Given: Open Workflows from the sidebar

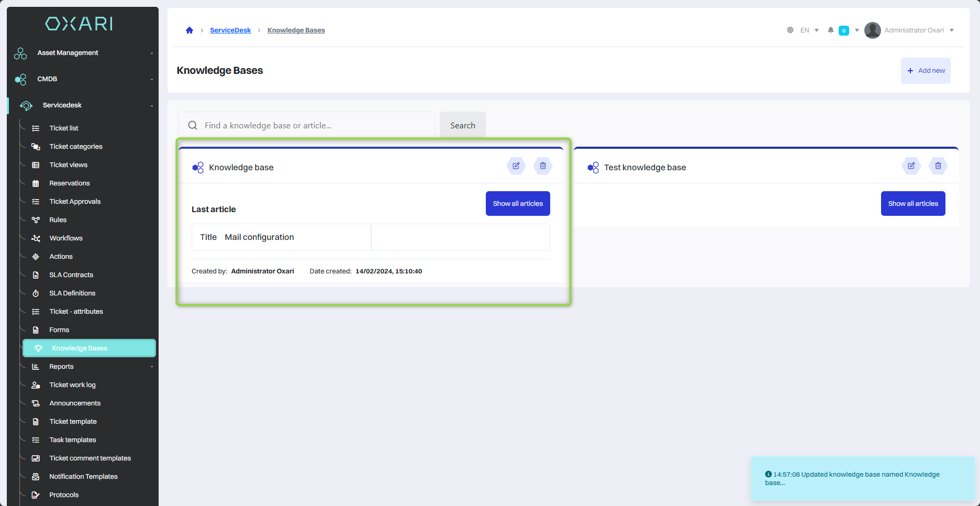Looking at the screenshot, I should pyautogui.click(x=66, y=238).
